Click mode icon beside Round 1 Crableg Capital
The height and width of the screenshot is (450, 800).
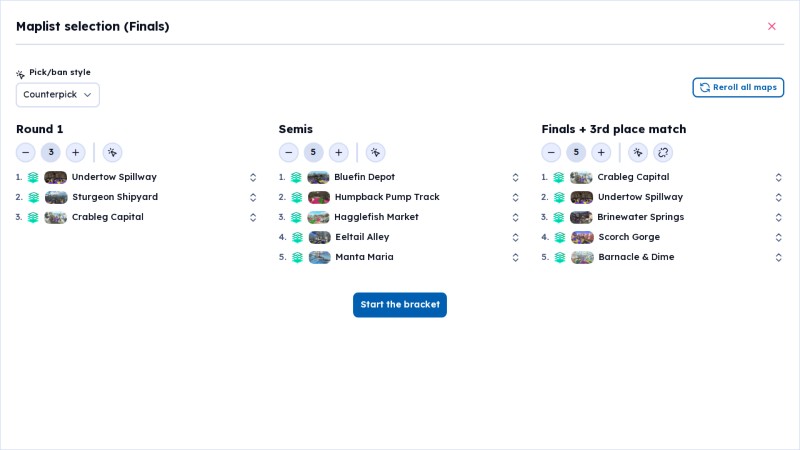33,217
